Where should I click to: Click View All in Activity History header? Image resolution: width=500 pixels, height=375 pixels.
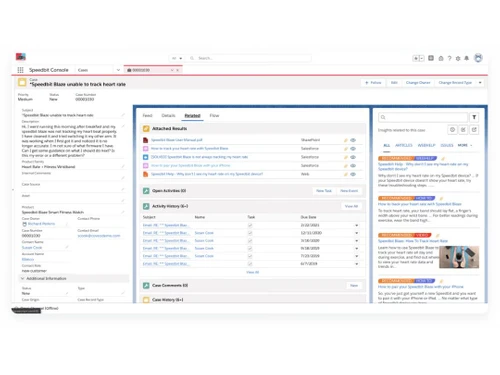[x=351, y=206]
